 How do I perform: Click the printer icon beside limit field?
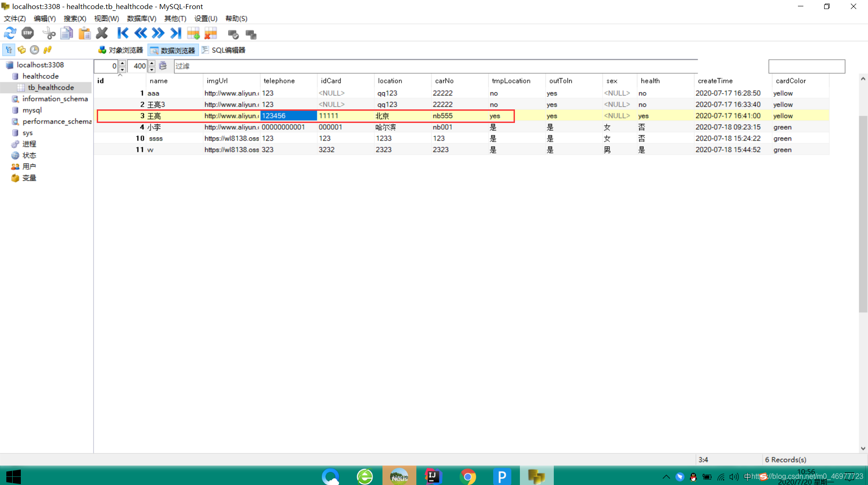163,66
